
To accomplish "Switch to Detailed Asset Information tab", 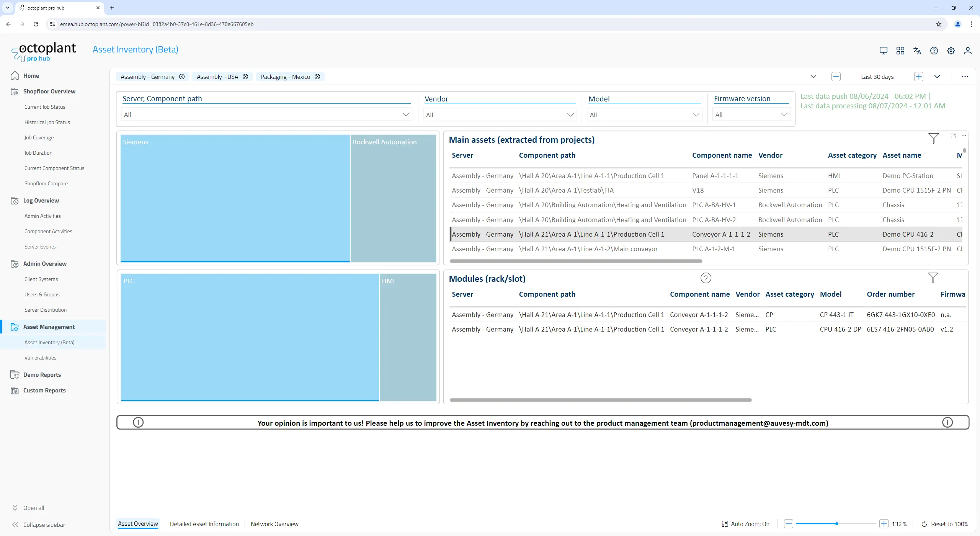I will tap(204, 523).
